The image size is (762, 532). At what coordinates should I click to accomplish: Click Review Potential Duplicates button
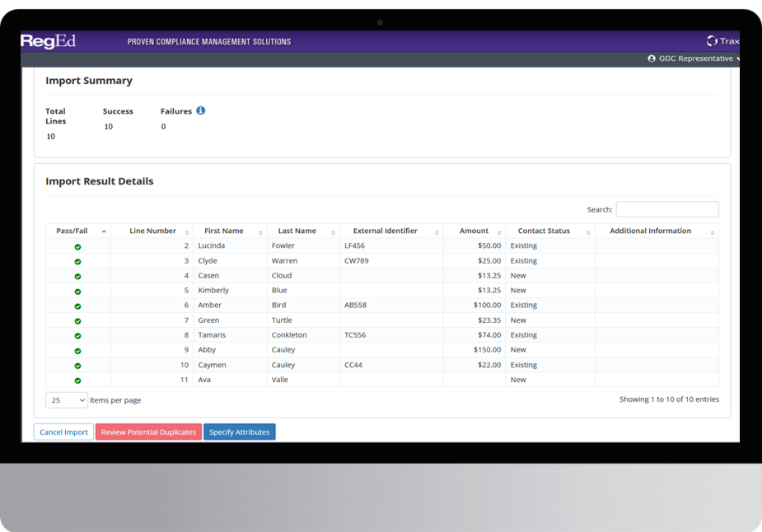coord(148,432)
